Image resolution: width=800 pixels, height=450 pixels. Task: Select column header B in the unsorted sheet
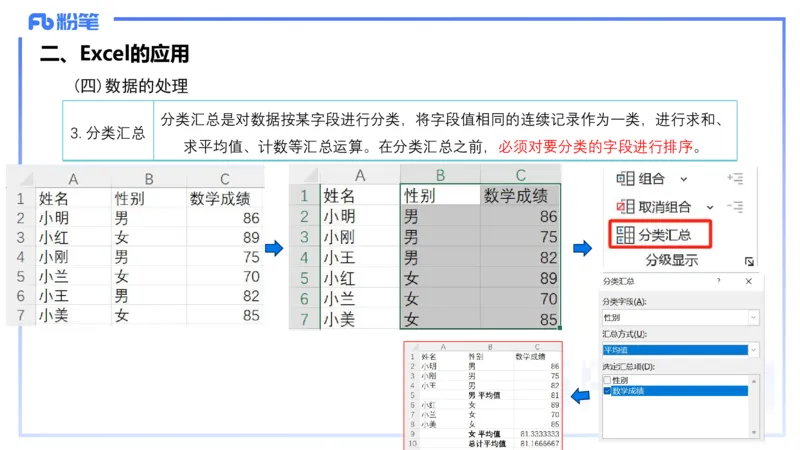[148, 179]
